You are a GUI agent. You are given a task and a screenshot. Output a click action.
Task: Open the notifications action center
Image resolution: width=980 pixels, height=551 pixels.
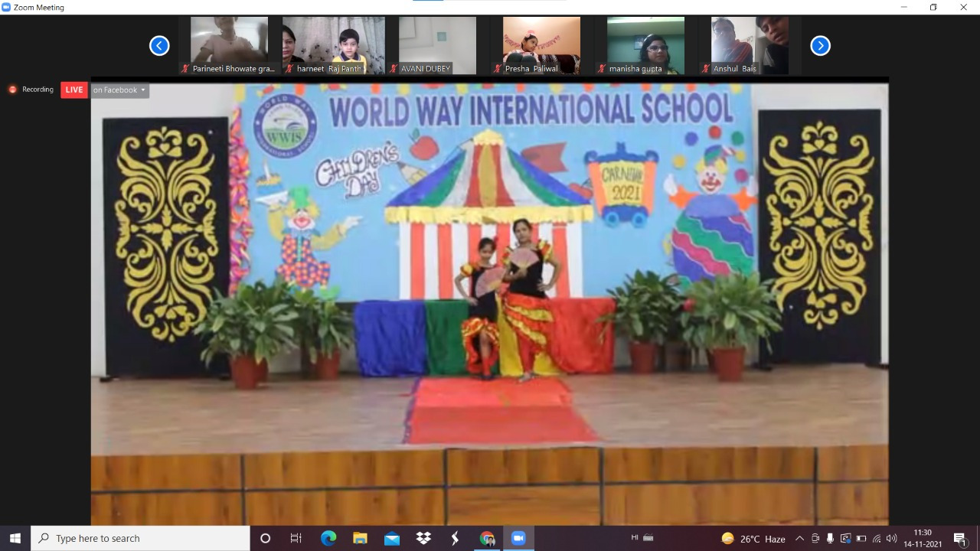(x=960, y=539)
